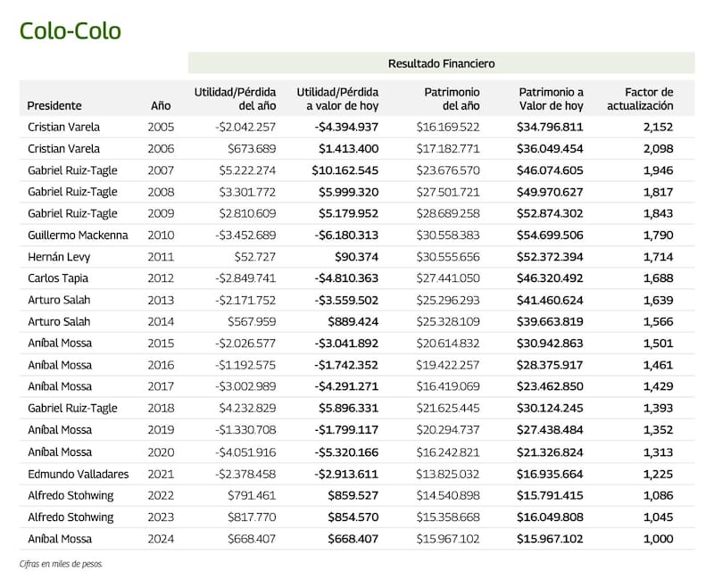The height and width of the screenshot is (588, 714).
Task: Click the Factor de actualización header
Action: [x=640, y=99]
